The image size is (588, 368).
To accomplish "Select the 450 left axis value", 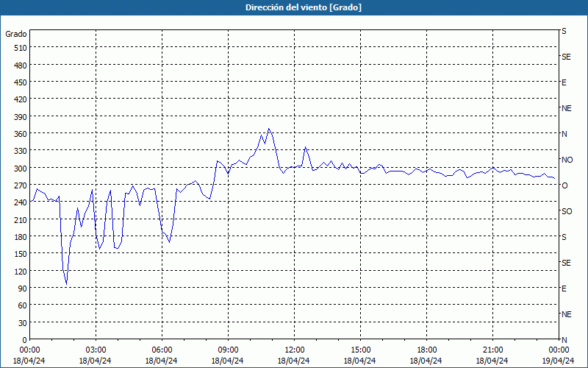I will [x=21, y=82].
